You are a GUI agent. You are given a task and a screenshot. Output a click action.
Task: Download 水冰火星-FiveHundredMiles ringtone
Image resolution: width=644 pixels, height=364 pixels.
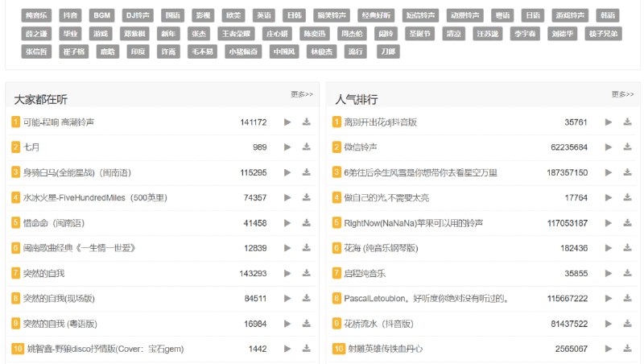pyautogui.click(x=306, y=198)
